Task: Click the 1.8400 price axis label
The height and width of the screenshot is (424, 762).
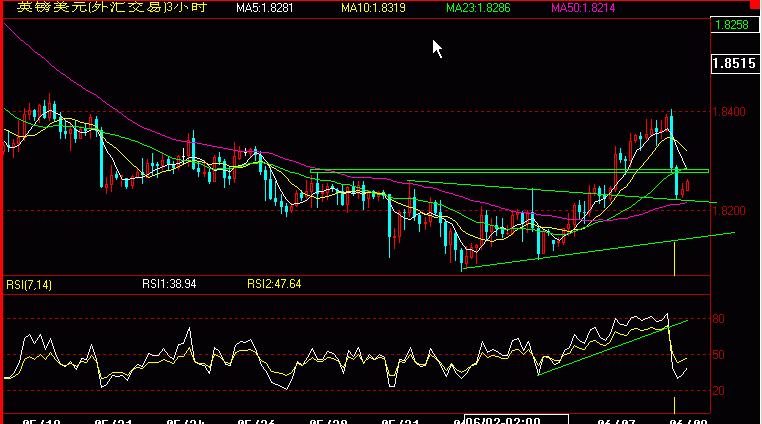Action: click(729, 112)
